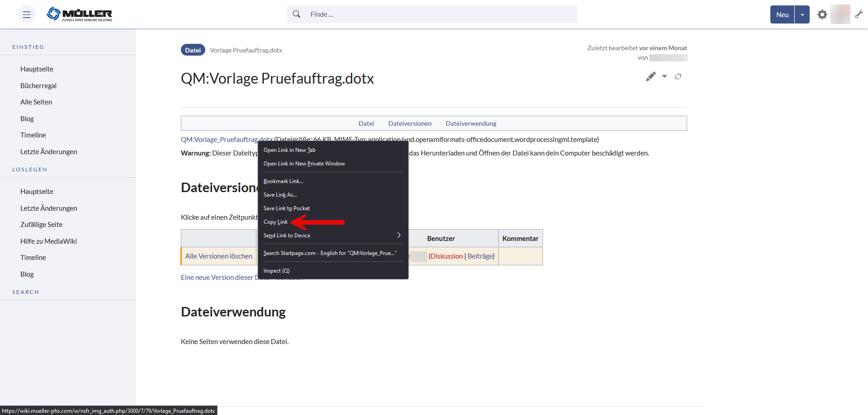Focus the Finde search field
This screenshot has height=415, width=868.
(x=441, y=14)
